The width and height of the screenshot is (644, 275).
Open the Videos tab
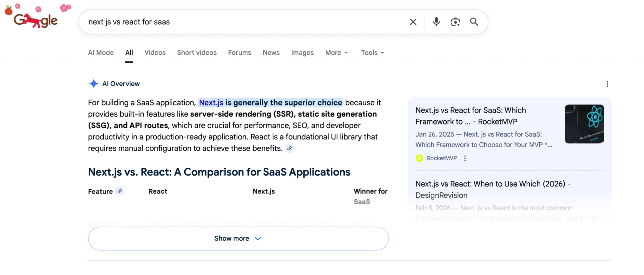[155, 52]
